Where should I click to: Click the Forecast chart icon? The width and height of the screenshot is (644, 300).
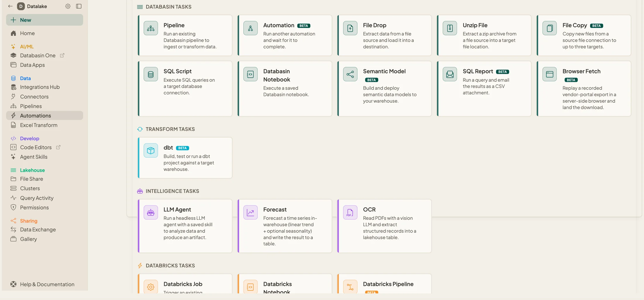pos(250,212)
